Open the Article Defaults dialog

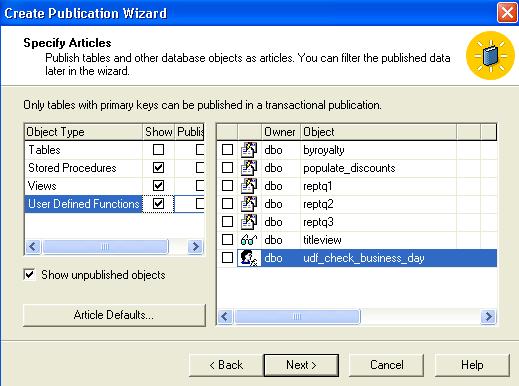click(x=114, y=315)
